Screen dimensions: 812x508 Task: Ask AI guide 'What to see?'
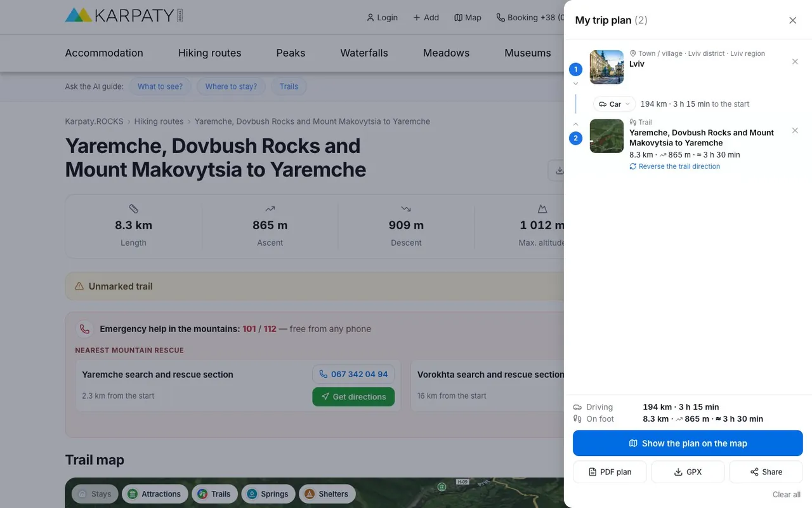(160, 86)
